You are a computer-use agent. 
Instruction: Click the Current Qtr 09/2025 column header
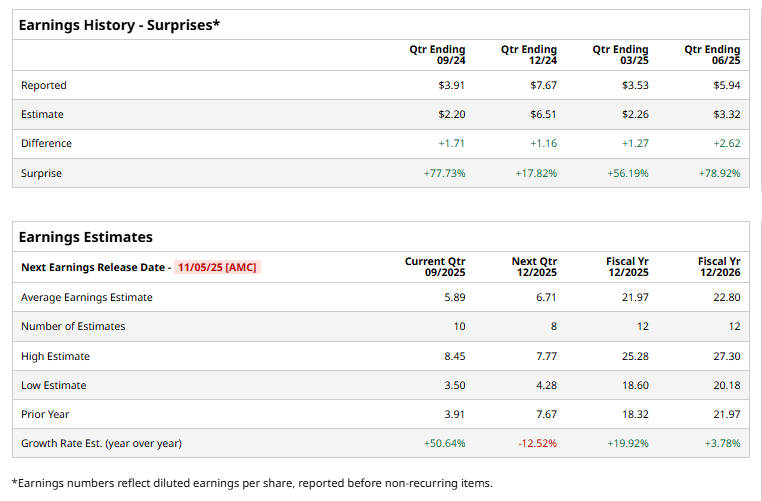[434, 267]
